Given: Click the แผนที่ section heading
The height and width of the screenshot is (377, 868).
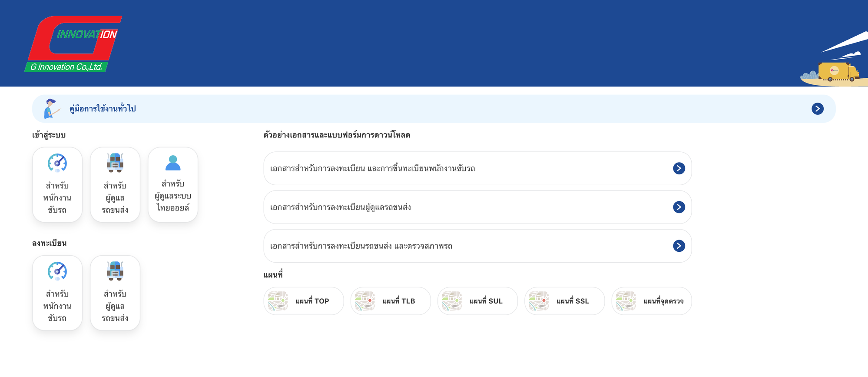Looking at the screenshot, I should click(x=273, y=275).
